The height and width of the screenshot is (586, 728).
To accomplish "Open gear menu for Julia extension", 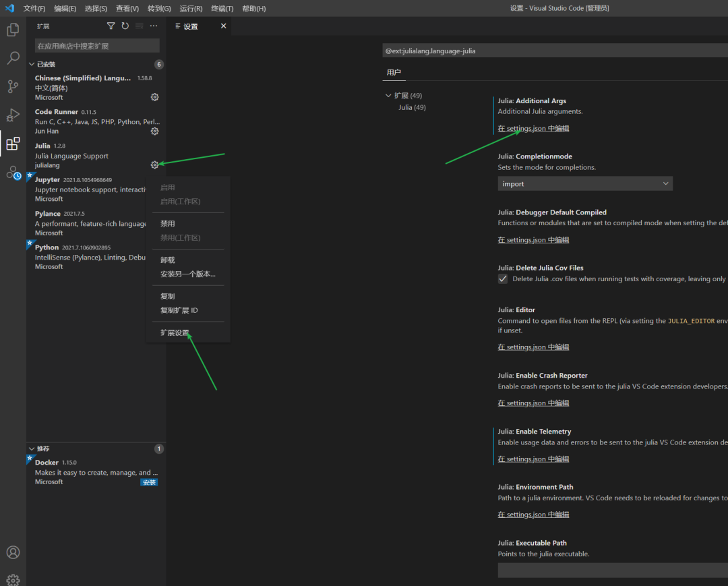I will [154, 165].
